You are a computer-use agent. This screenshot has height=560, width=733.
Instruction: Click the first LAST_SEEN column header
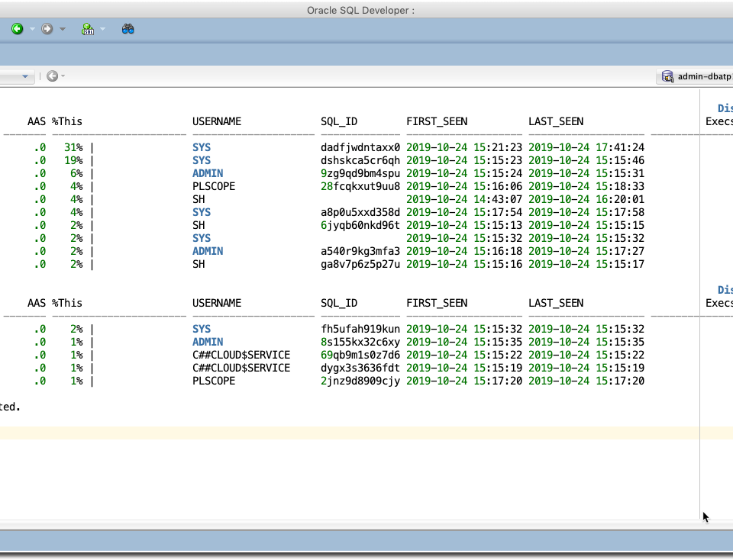556,121
